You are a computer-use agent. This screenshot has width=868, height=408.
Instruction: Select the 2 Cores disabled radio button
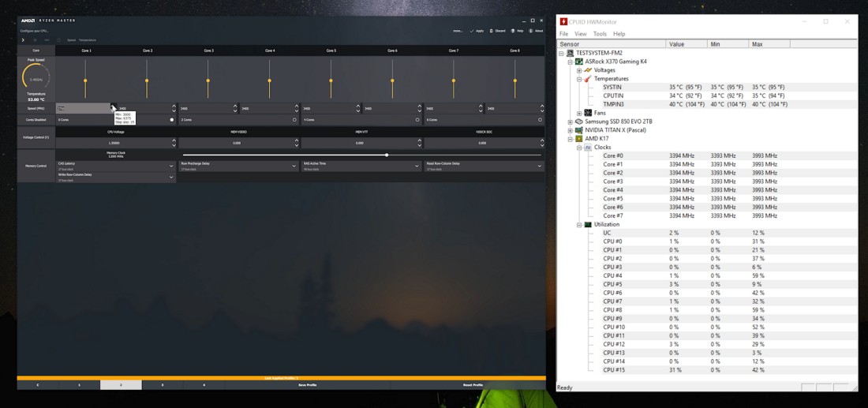(x=295, y=120)
